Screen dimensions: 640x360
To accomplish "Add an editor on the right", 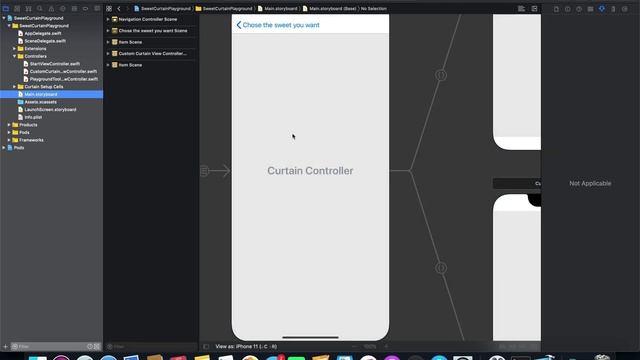I will pos(534,9).
